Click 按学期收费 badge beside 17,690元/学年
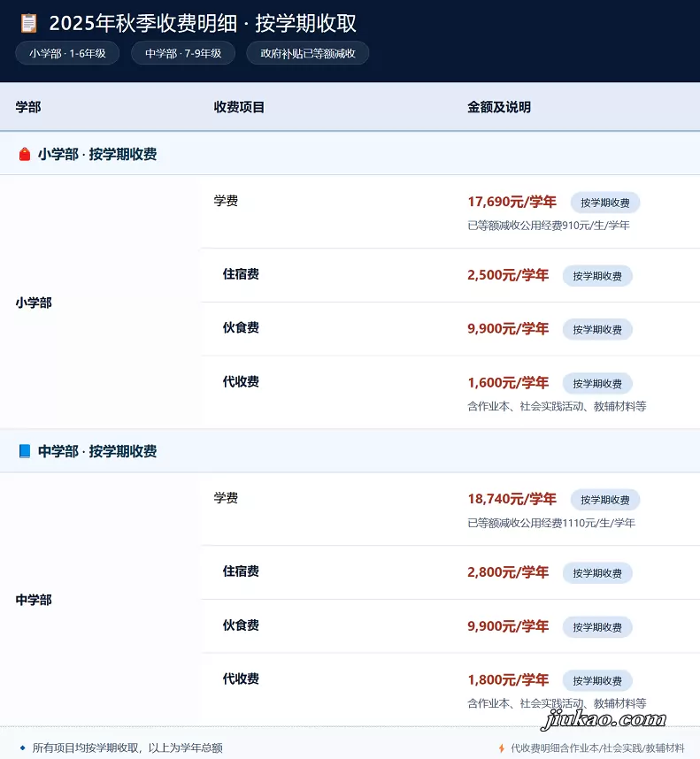Screen dimensions: 700x759 (x=605, y=203)
